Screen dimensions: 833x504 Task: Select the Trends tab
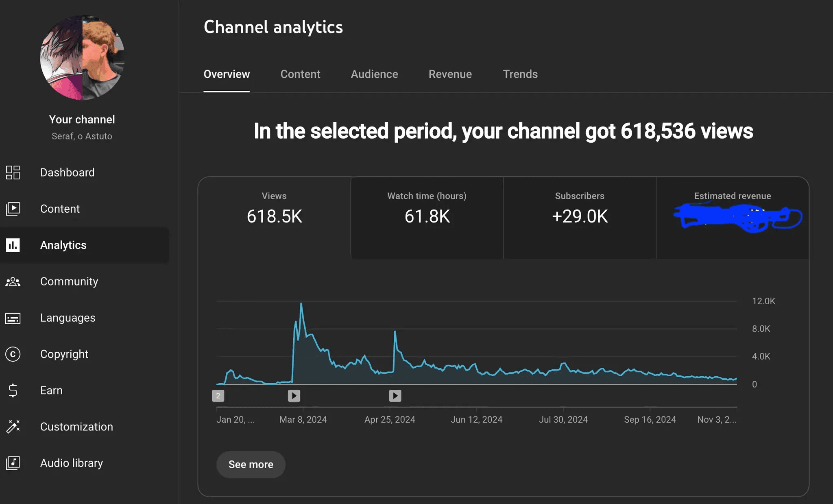pos(520,74)
